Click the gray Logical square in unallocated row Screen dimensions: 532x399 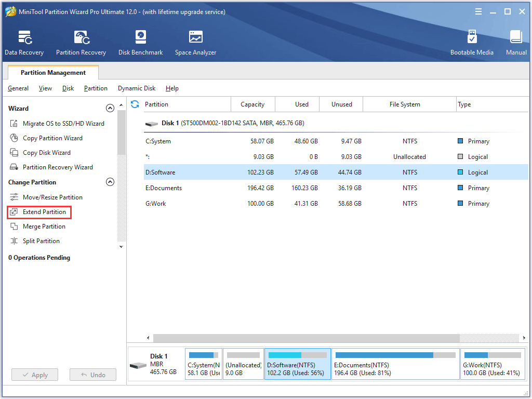460,156
